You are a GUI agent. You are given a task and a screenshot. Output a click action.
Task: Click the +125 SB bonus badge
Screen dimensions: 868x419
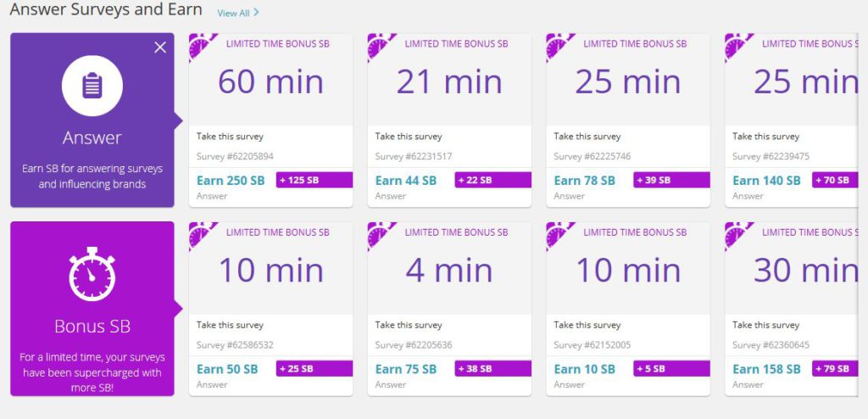click(x=314, y=180)
